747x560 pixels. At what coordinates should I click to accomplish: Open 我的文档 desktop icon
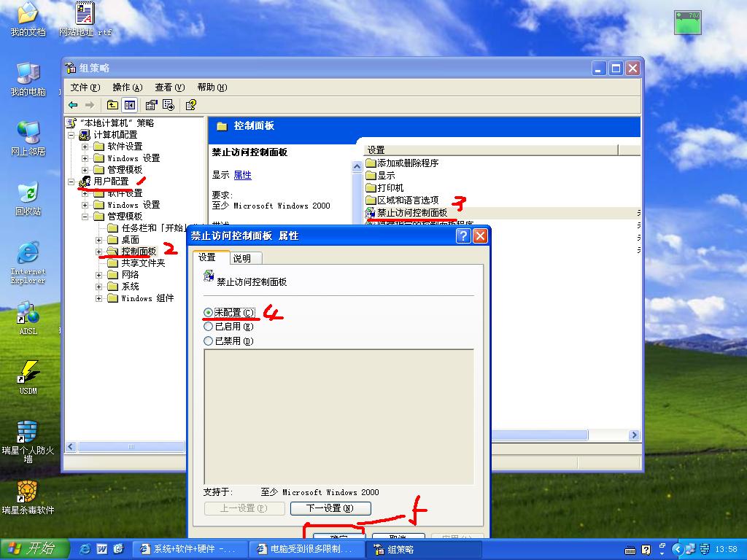pyautogui.click(x=28, y=19)
